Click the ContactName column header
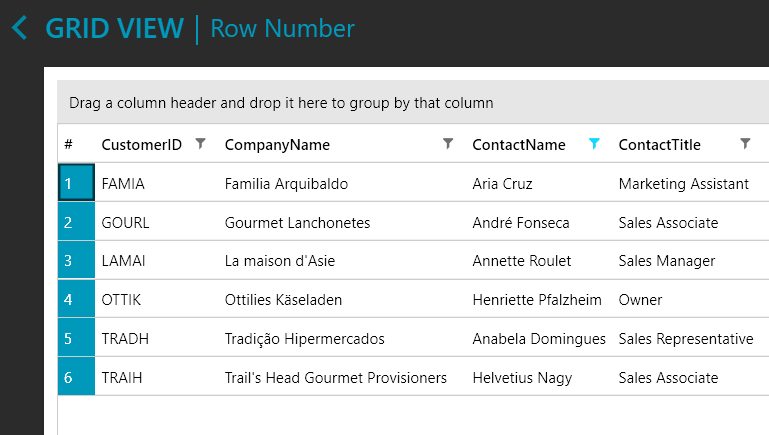769x435 pixels. tap(518, 145)
